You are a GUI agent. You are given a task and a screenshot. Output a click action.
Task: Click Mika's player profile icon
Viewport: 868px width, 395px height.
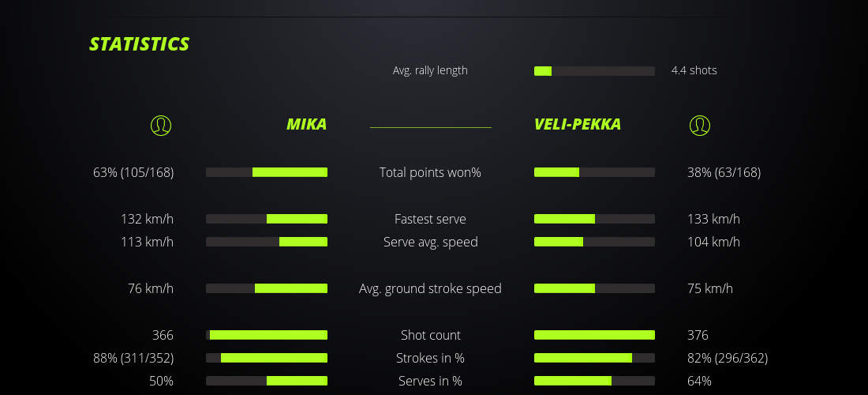point(160,125)
